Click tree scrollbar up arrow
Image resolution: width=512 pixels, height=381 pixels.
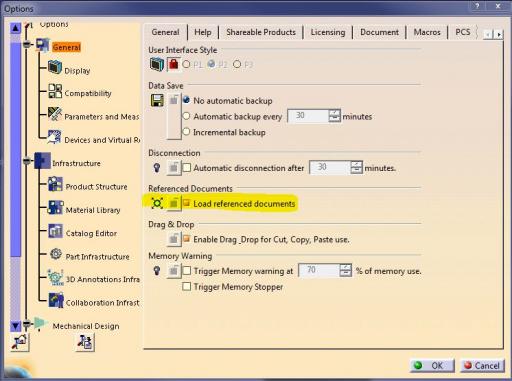(15, 28)
